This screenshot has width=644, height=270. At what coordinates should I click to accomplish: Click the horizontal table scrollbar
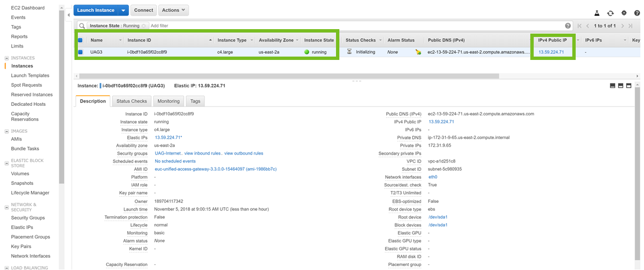(289, 76)
